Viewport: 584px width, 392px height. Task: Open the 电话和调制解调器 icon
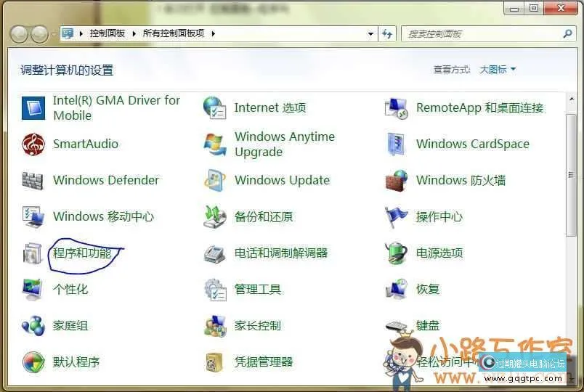coord(214,253)
